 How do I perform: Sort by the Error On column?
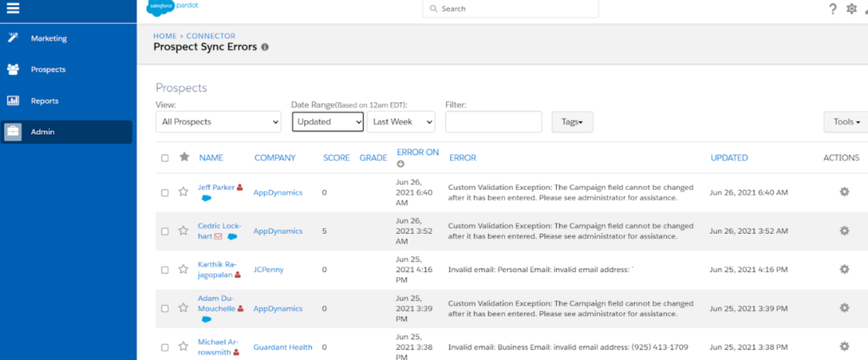coord(417,152)
